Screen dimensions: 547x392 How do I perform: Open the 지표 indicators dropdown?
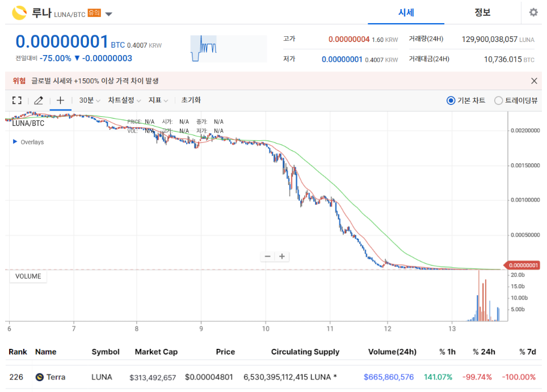coord(158,100)
